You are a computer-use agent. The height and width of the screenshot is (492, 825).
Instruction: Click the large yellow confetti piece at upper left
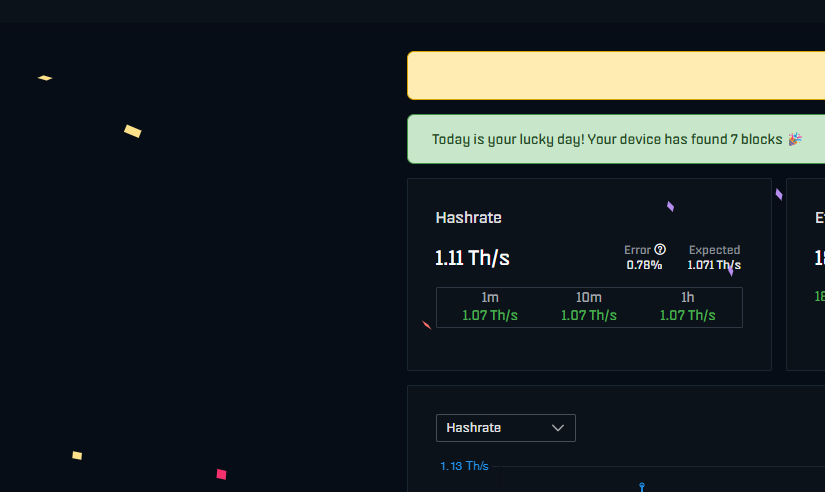132,131
